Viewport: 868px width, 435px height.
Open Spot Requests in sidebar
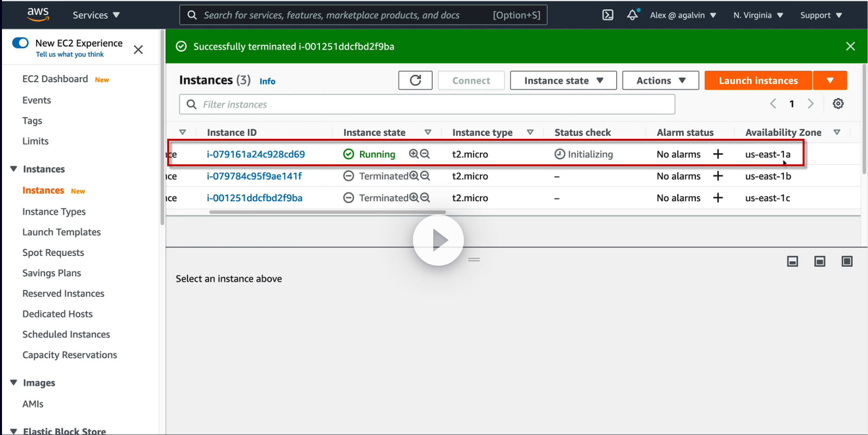point(53,252)
